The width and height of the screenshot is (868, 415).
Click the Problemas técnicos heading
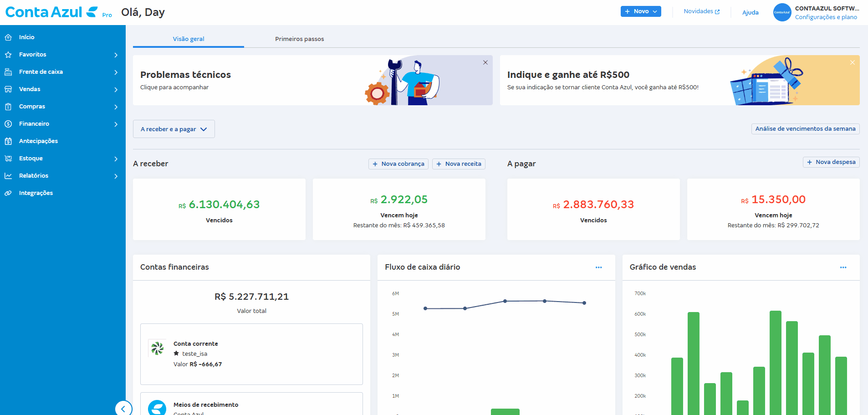(185, 75)
